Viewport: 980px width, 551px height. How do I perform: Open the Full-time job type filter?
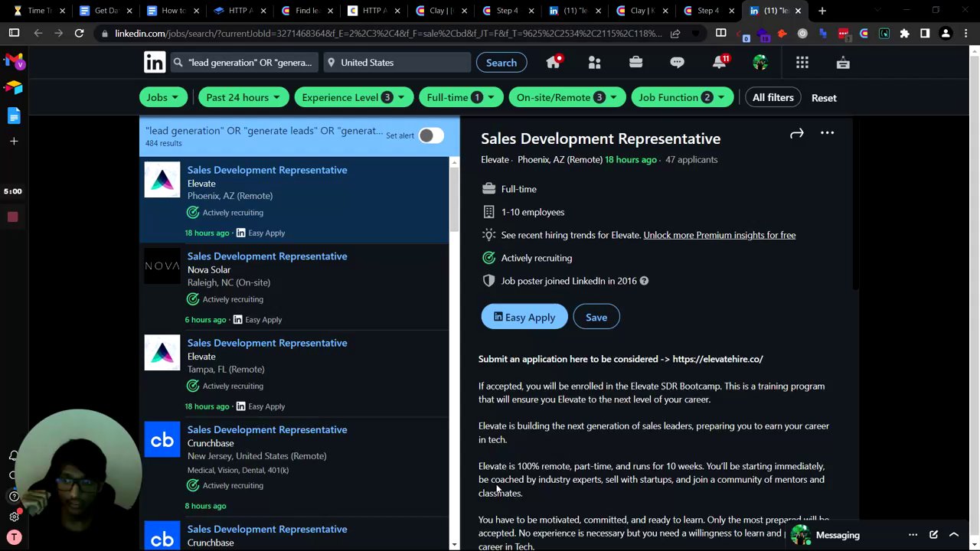[460, 97]
